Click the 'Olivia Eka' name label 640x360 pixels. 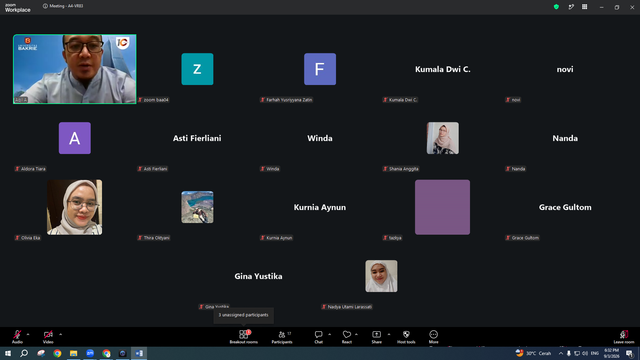tap(28, 238)
